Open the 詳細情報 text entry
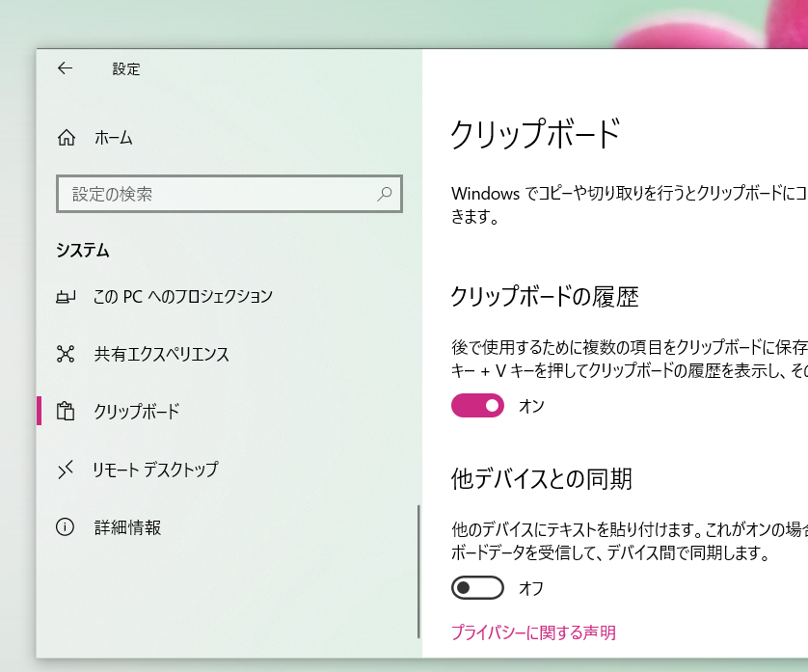 (127, 527)
